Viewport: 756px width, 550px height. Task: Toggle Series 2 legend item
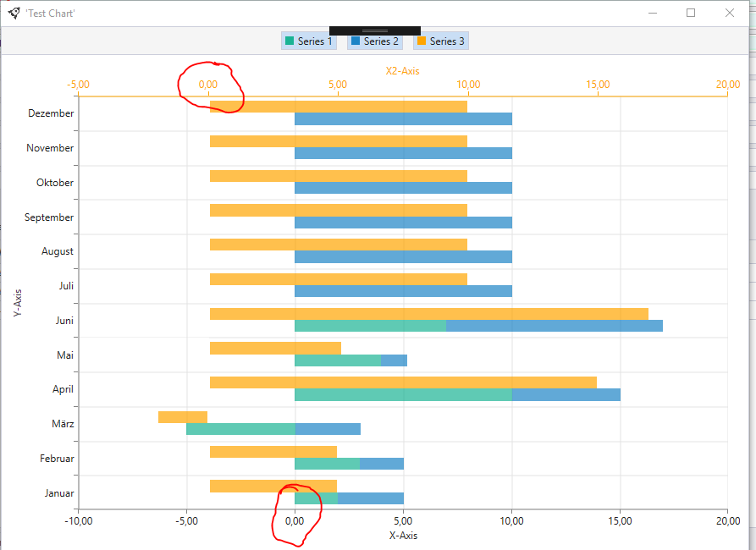(375, 41)
